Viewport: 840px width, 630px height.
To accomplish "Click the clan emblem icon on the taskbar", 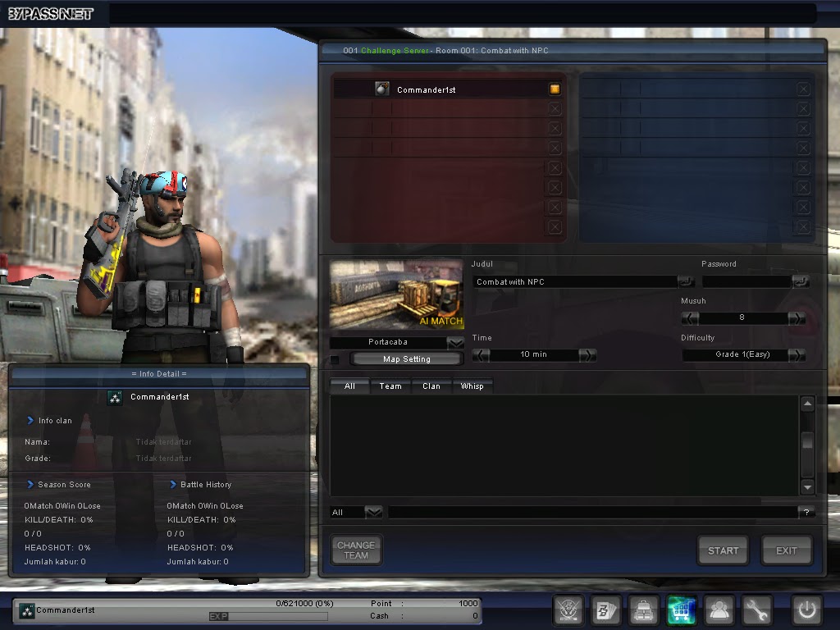I will 568,610.
